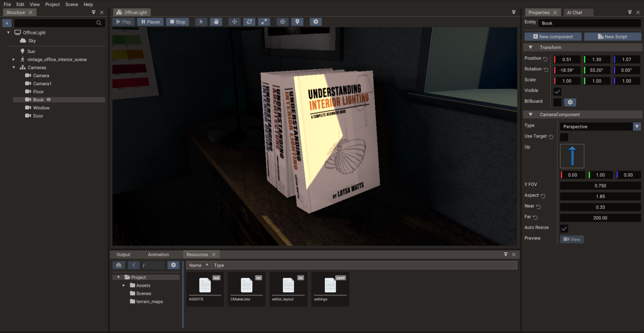Choose the scale gizmo tool
This screenshot has height=333, width=644.
tap(264, 22)
